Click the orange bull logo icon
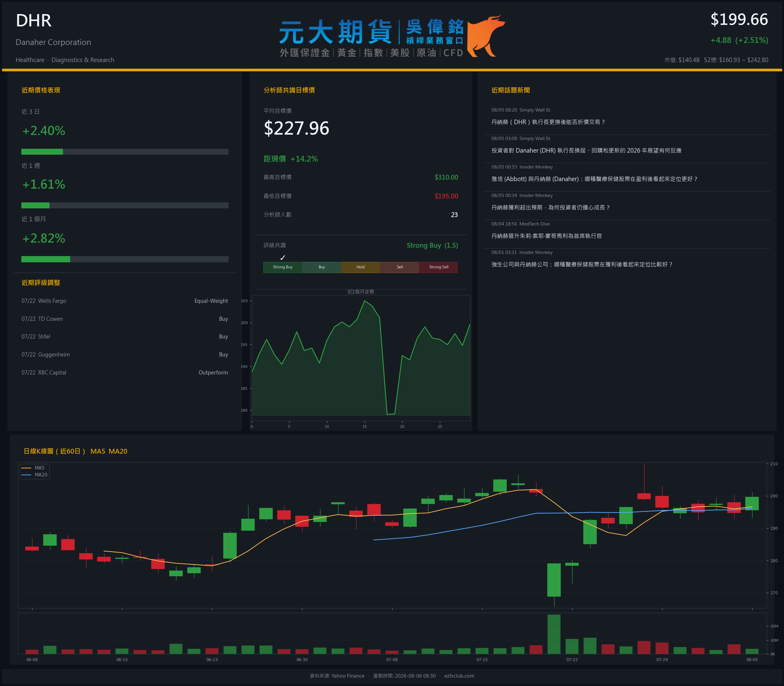 [x=486, y=36]
